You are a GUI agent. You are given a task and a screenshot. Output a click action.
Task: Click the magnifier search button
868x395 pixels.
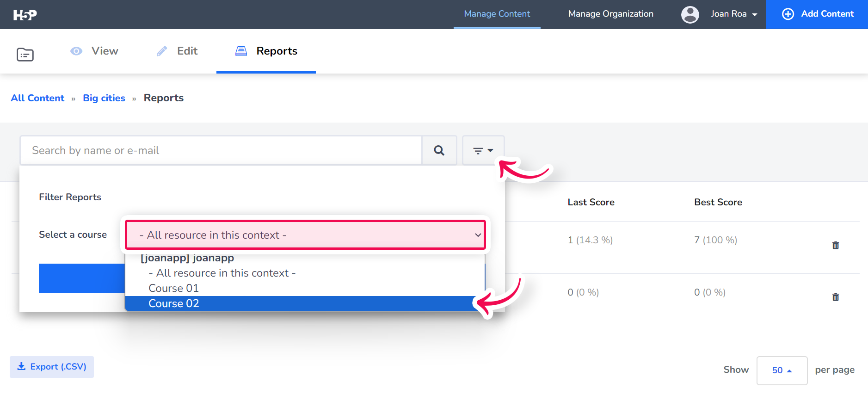click(439, 150)
